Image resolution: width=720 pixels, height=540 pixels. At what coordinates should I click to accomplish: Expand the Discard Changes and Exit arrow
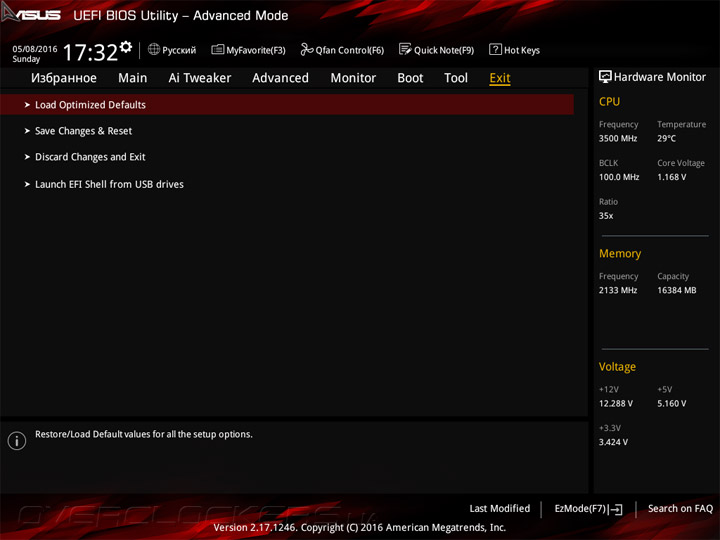tap(27, 157)
